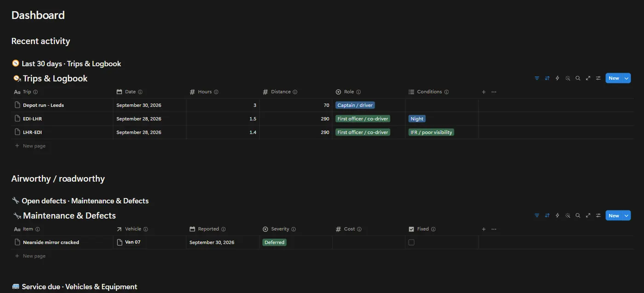
Task: Create a new Maintenance & Defects entry with New
Action: click(x=614, y=215)
